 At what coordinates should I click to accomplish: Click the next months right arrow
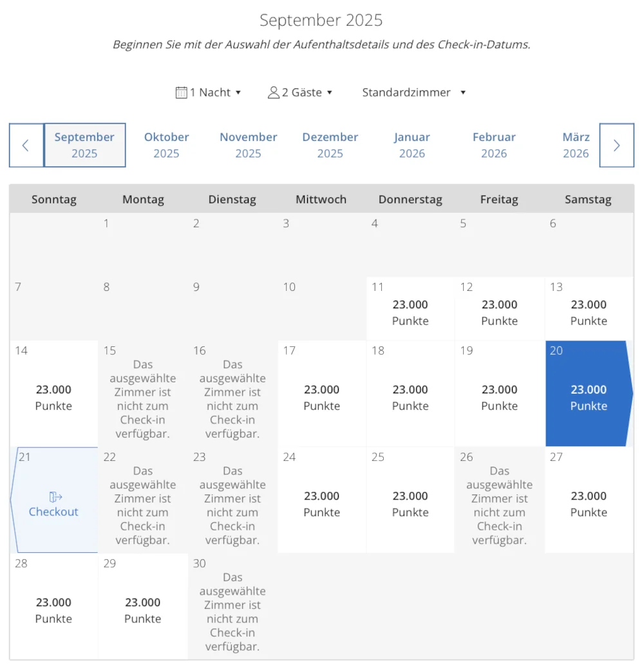[616, 145]
